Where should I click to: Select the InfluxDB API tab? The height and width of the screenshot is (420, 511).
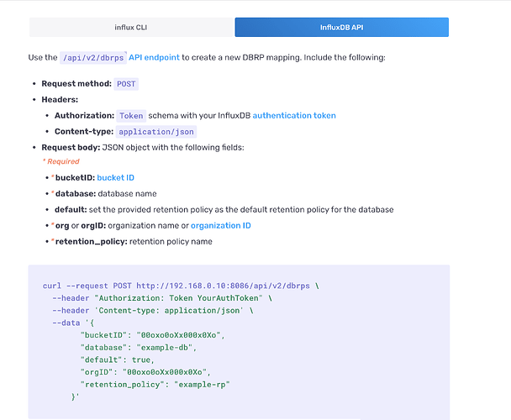tap(341, 28)
